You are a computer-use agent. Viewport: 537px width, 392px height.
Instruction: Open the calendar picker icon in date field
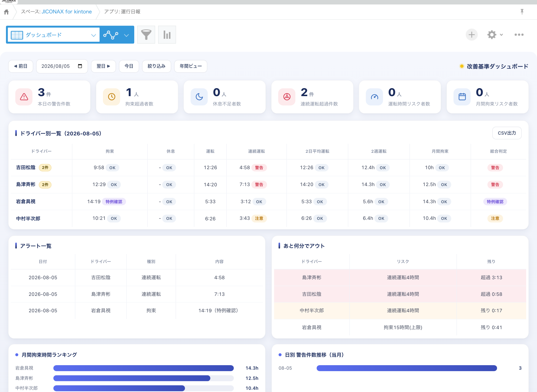coord(80,66)
